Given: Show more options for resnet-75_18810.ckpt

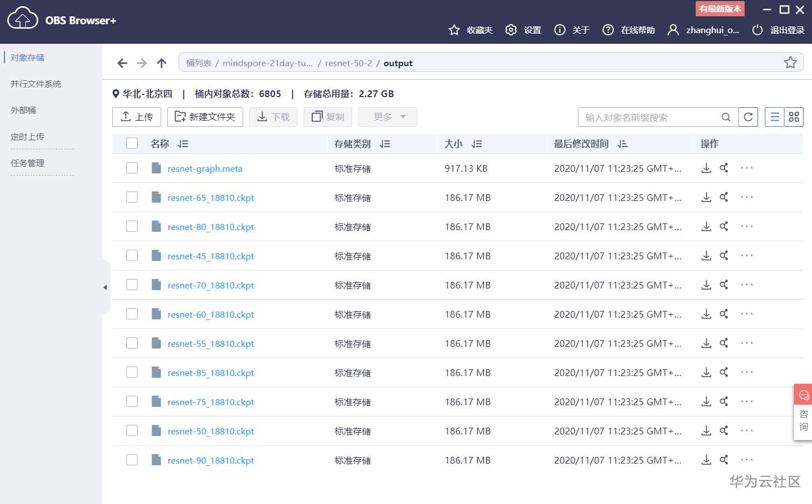Looking at the screenshot, I should coord(747,401).
